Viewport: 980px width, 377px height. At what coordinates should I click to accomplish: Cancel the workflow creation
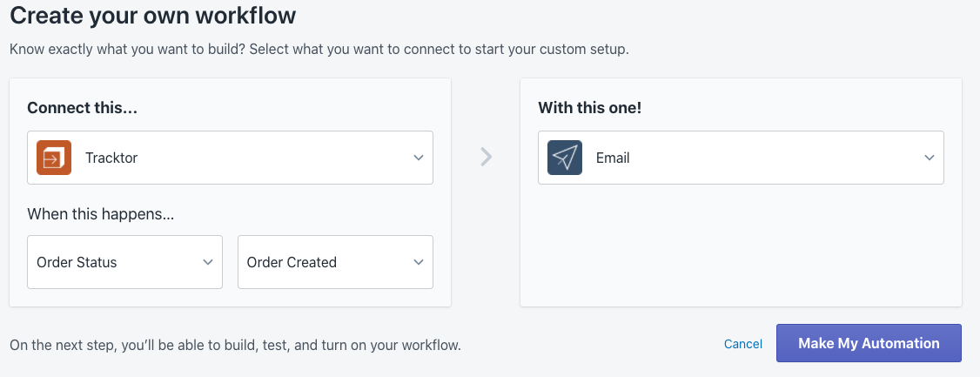coord(743,344)
